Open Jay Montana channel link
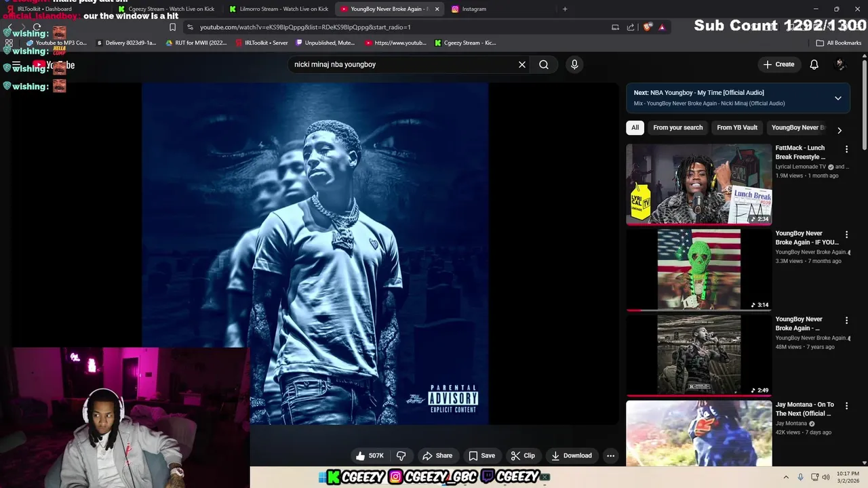868x488 pixels. (791, 424)
